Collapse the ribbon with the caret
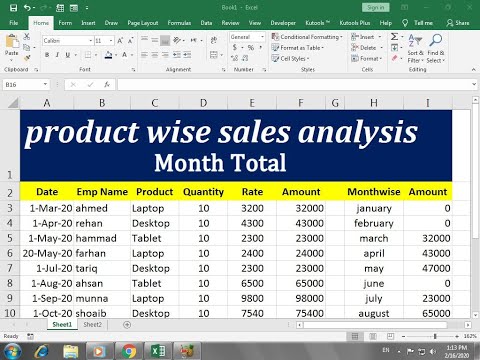 coord(474,70)
